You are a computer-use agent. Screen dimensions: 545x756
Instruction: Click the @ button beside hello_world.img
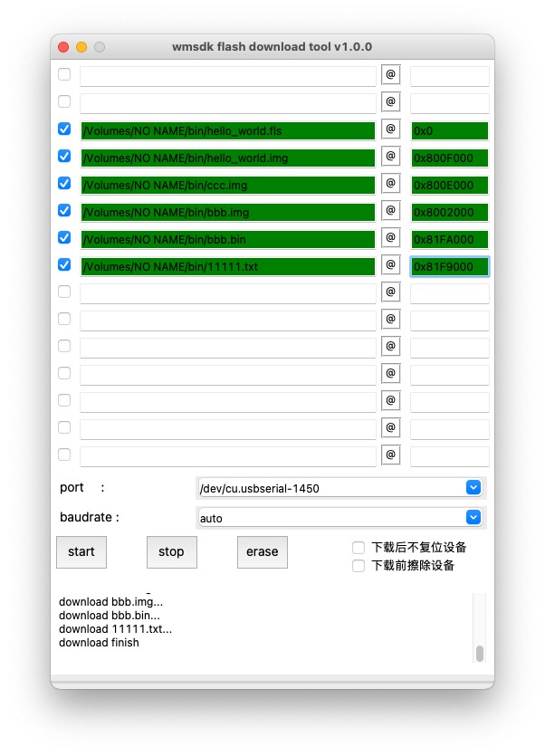[x=391, y=157]
